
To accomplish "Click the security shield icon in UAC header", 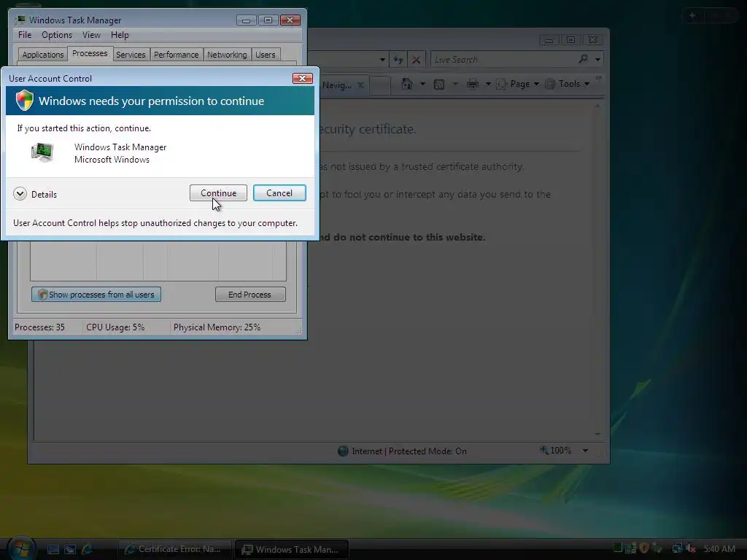I will 24,101.
